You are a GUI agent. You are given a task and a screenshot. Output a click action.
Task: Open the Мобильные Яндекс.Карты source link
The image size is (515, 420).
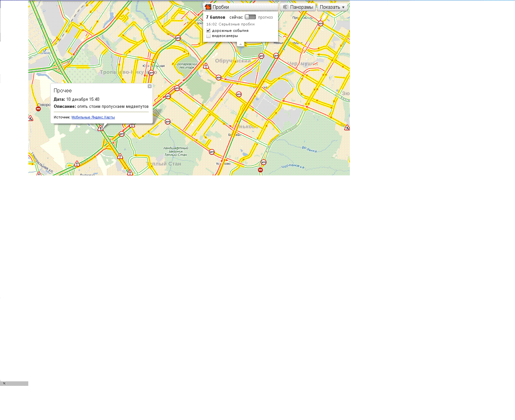[x=93, y=117]
